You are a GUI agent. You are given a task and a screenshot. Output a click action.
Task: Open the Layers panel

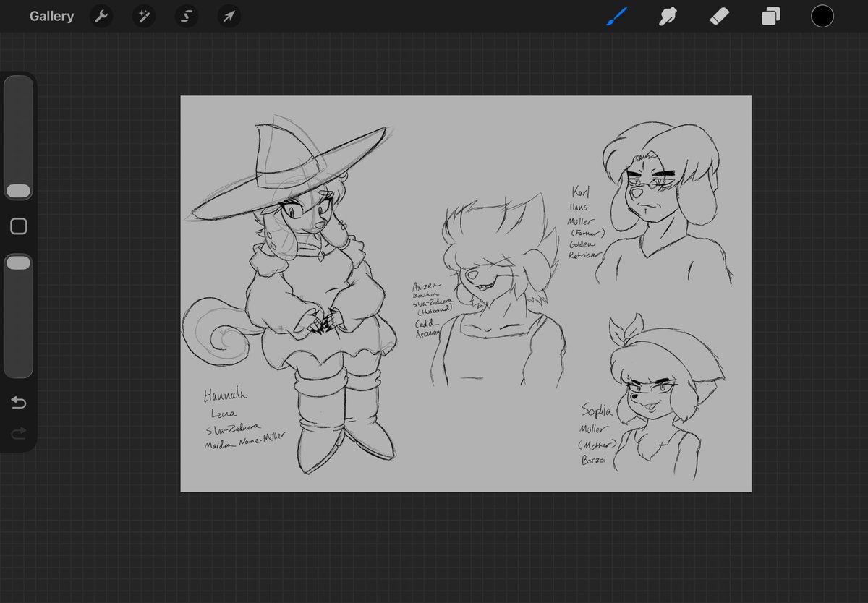pyautogui.click(x=771, y=16)
